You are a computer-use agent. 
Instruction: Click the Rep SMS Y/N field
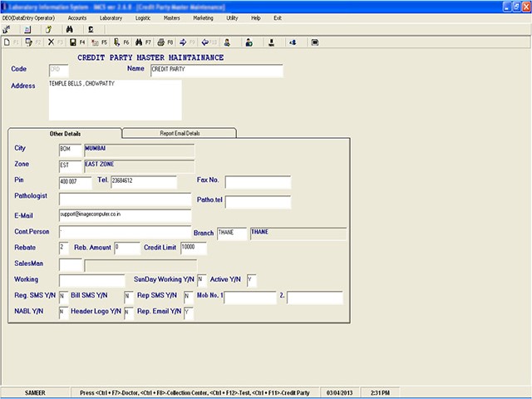(189, 297)
